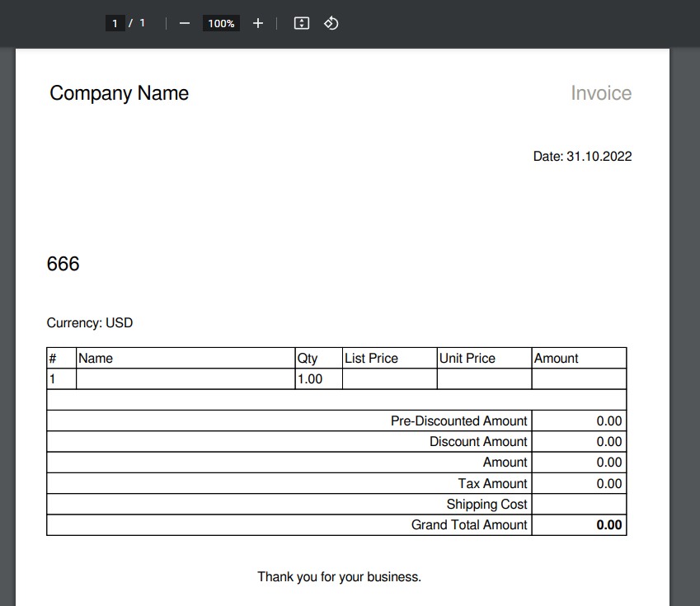The height and width of the screenshot is (606, 700).
Task: Click the zoom in plus icon
Action: pos(258,23)
